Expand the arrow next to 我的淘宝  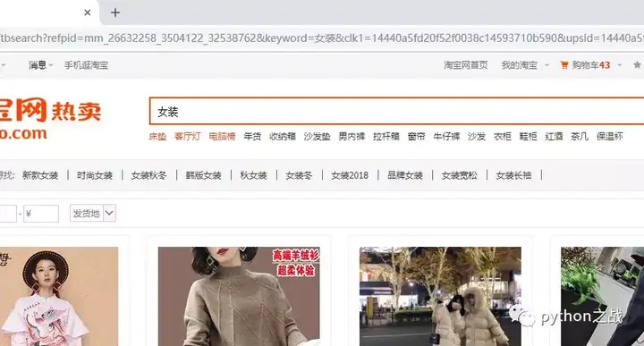[547, 65]
